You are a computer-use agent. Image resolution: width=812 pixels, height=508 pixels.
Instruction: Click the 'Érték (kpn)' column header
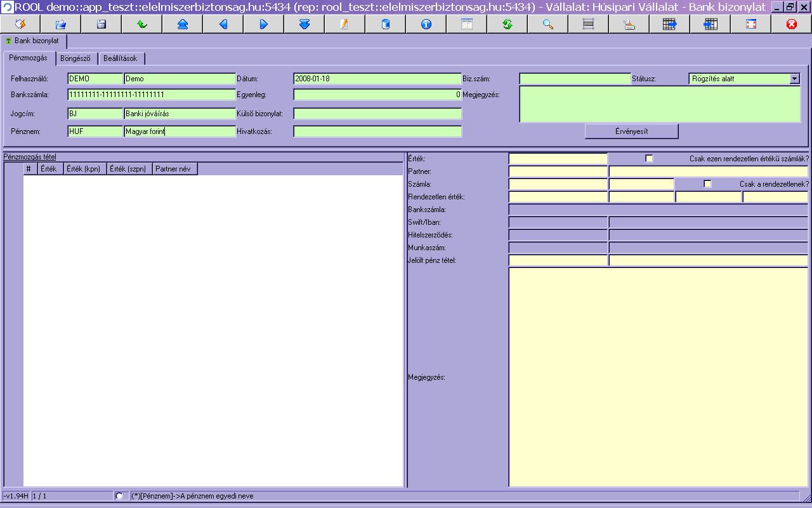pos(84,169)
